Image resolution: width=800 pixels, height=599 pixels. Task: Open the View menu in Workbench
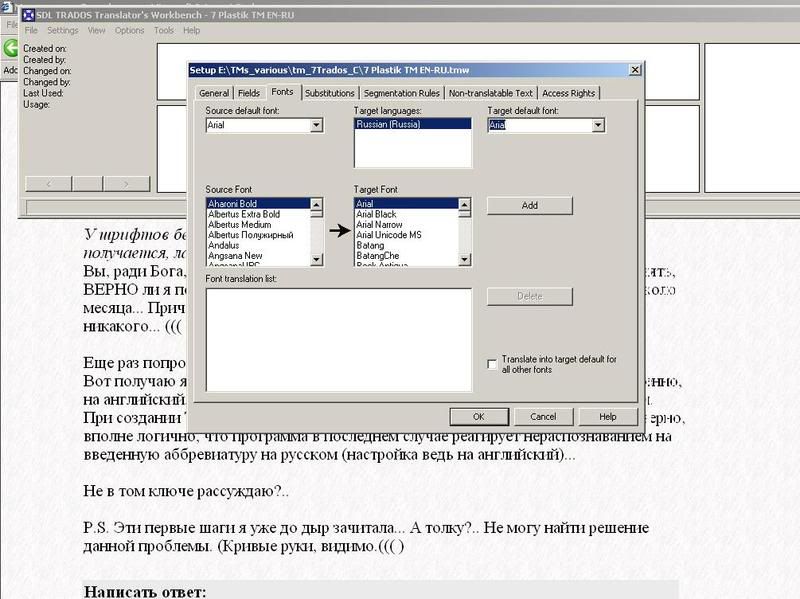pos(96,30)
